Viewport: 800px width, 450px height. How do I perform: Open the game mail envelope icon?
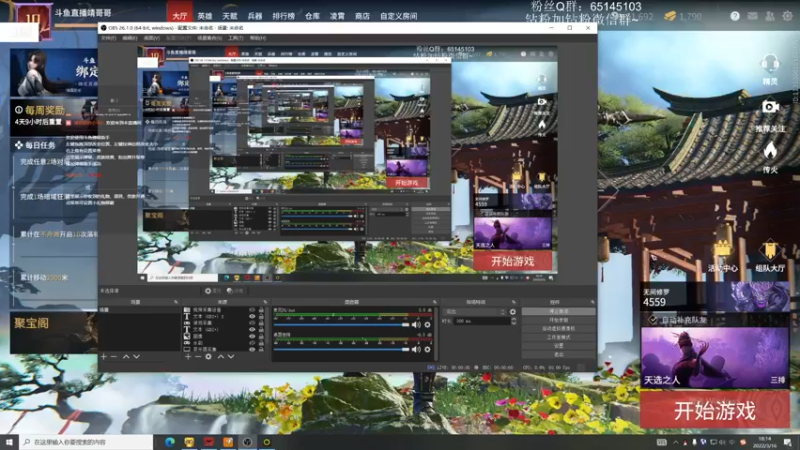752,16
